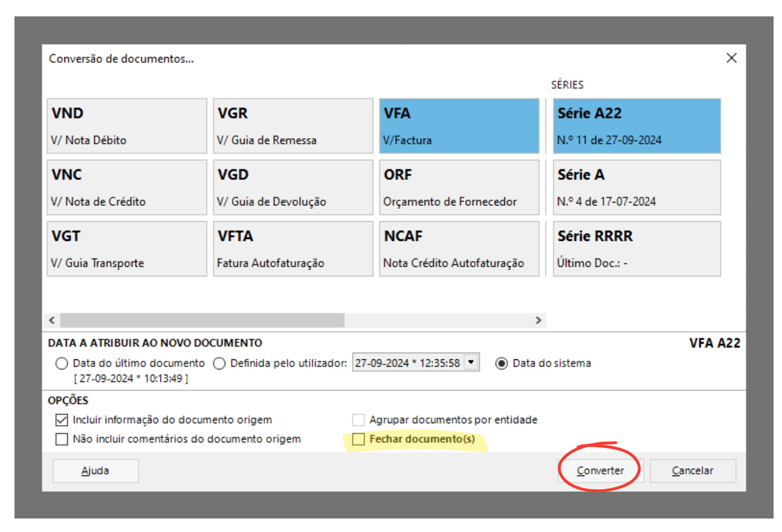The height and width of the screenshot is (532, 782).
Task: Choose Série A22 in the series list
Action: [x=636, y=126]
